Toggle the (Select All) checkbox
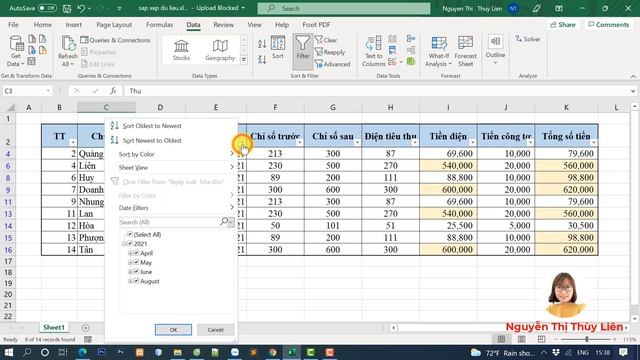This screenshot has height=360, width=640. (130, 234)
